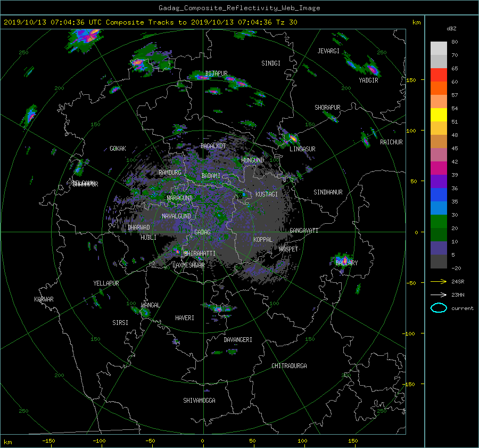Click the HUBLI city label
Screen dimensions: 479x448
click(x=148, y=237)
